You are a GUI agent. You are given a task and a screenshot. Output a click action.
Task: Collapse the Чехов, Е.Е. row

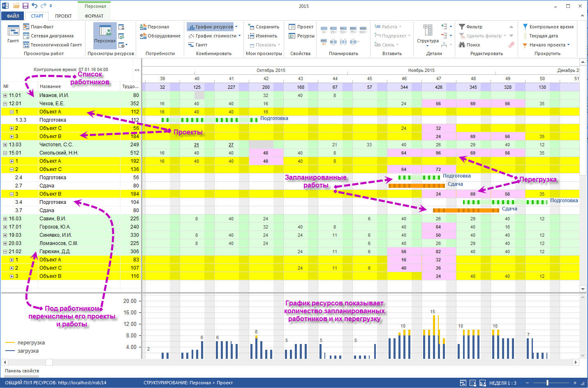pyautogui.click(x=5, y=104)
